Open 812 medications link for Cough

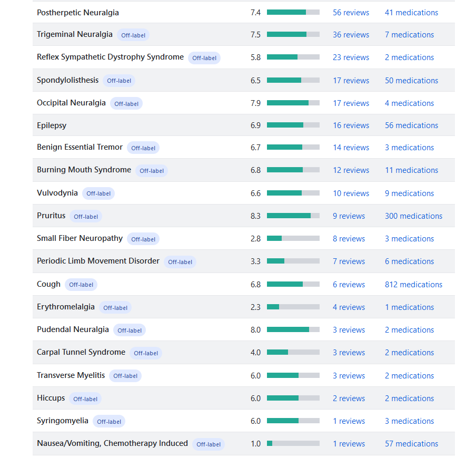(x=413, y=285)
